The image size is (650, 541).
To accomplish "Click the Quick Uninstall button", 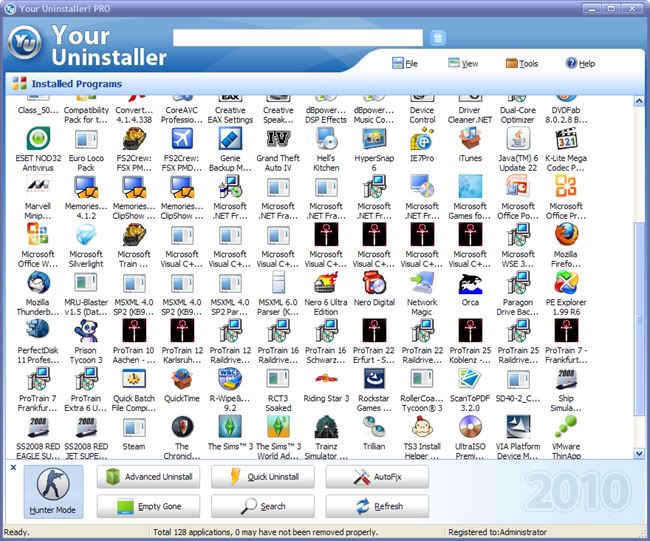I will click(x=263, y=477).
